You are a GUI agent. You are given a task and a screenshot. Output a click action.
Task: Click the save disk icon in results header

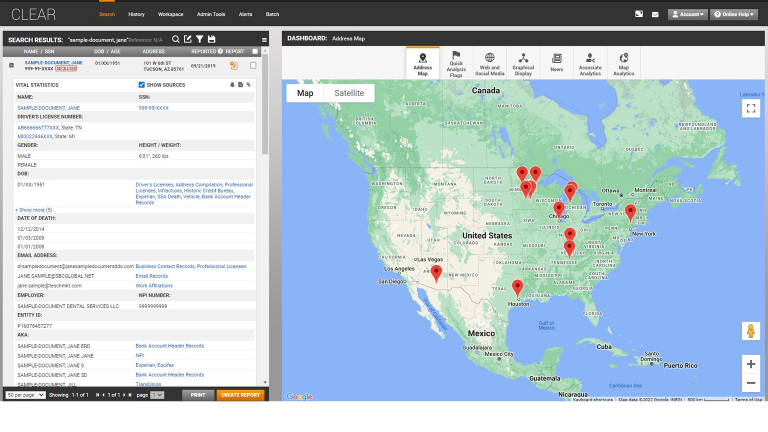(x=211, y=39)
